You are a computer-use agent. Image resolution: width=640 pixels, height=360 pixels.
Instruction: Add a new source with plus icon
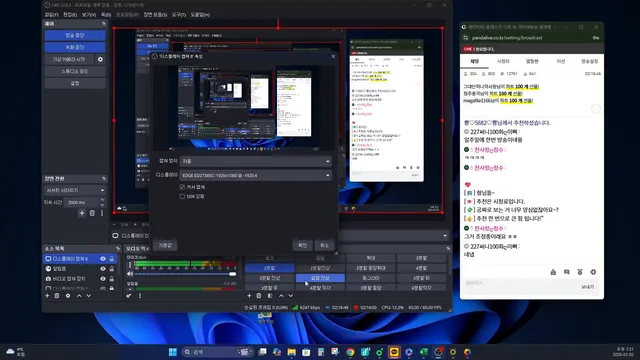coord(47,296)
